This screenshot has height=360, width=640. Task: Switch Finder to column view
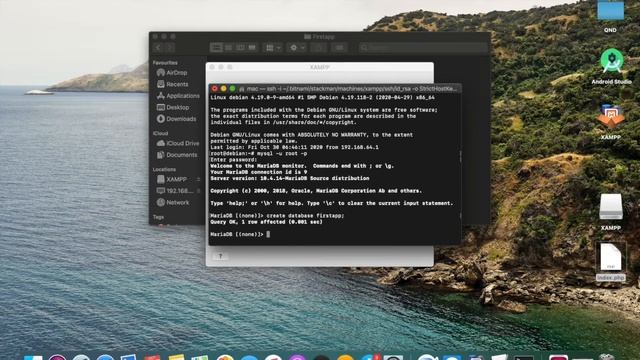pyautogui.click(x=240, y=48)
